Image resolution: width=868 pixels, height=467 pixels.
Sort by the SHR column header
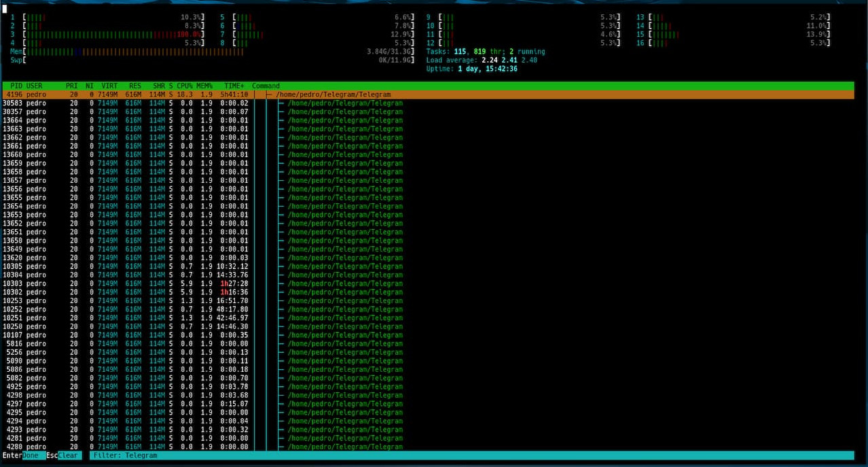click(x=159, y=86)
